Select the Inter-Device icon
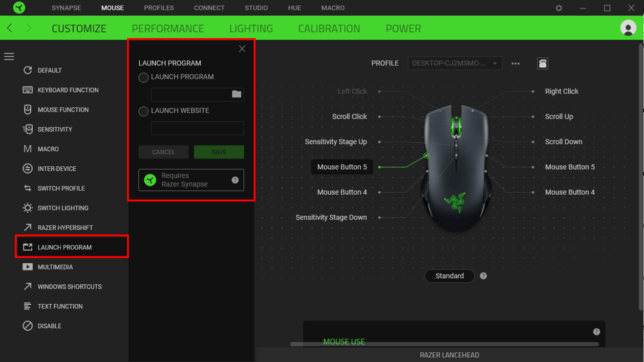644x362 pixels. [x=27, y=168]
